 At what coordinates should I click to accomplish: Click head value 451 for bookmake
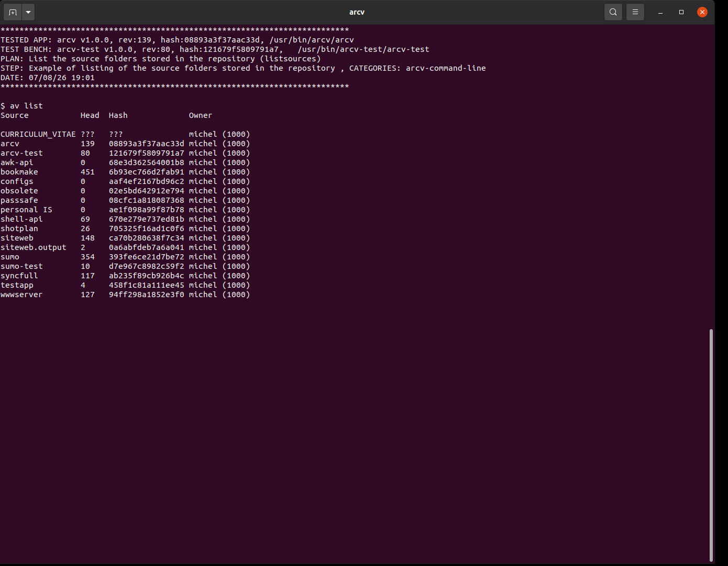pyautogui.click(x=87, y=172)
